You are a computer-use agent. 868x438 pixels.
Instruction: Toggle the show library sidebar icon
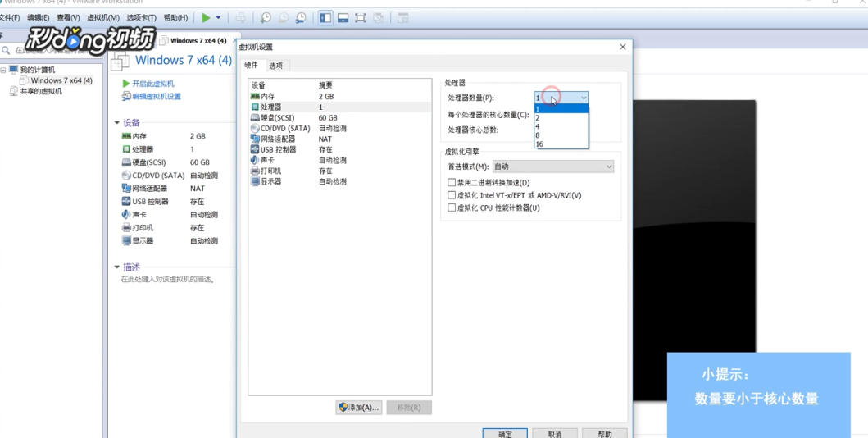pos(325,18)
